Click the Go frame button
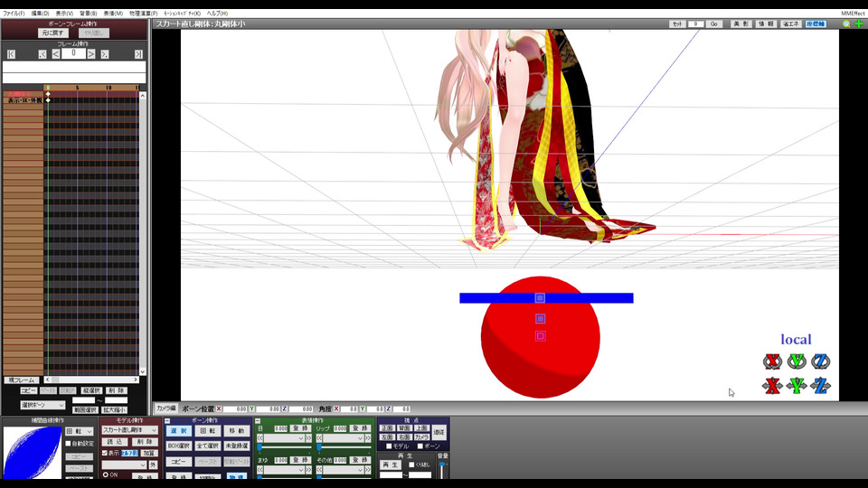This screenshot has width=868, height=488. [x=714, y=23]
